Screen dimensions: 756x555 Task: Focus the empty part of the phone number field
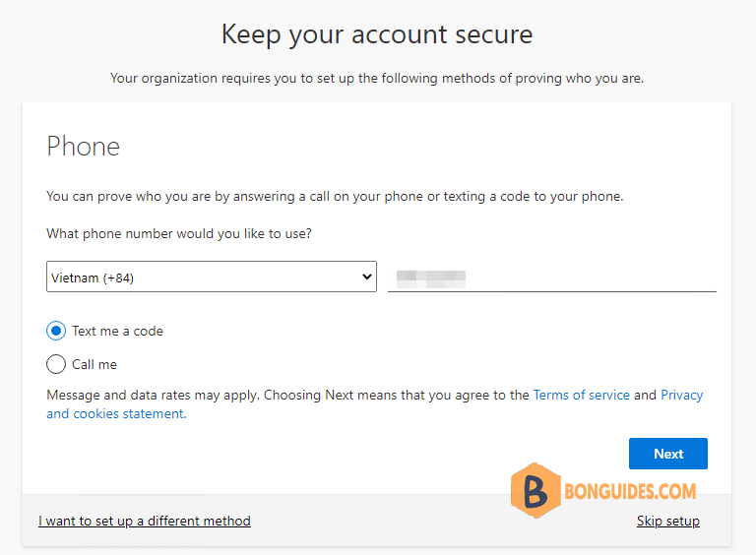pyautogui.click(x=591, y=277)
